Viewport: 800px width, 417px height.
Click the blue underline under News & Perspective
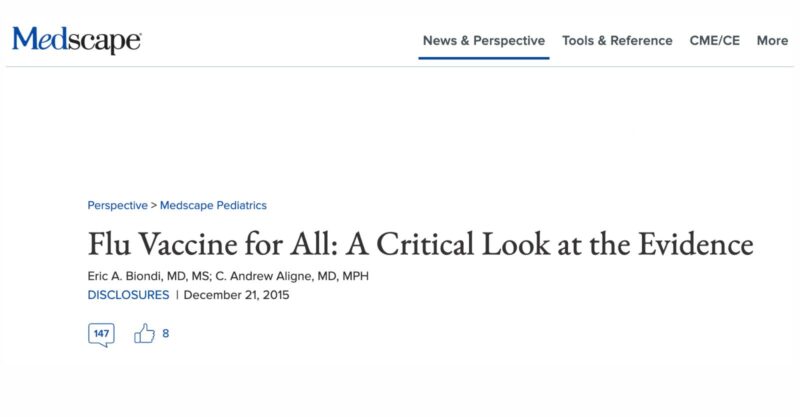click(483, 58)
